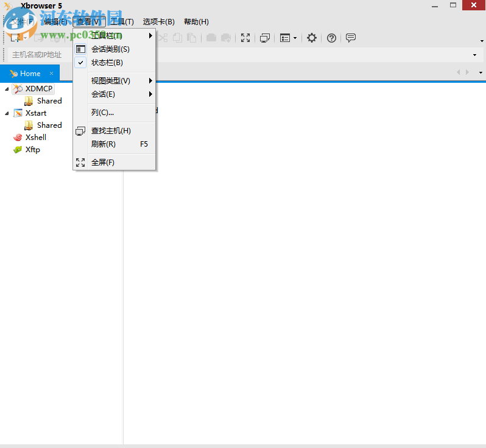Choose 列(C)... from the View menu
The width and height of the screenshot is (486, 448).
click(x=114, y=113)
